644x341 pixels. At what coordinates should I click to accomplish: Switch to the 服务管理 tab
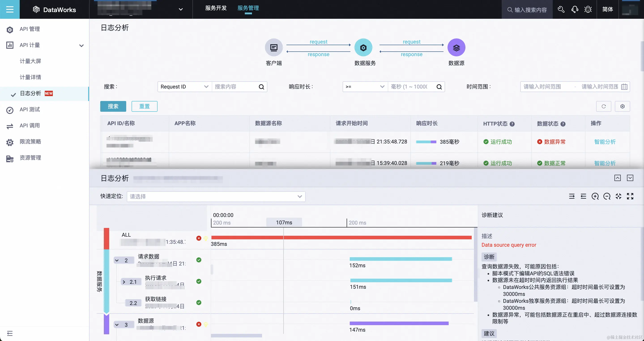[248, 8]
